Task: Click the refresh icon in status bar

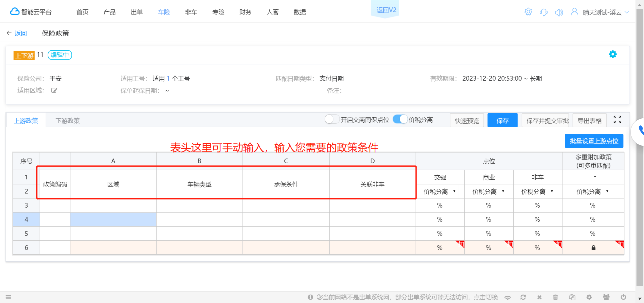Action: [x=523, y=297]
